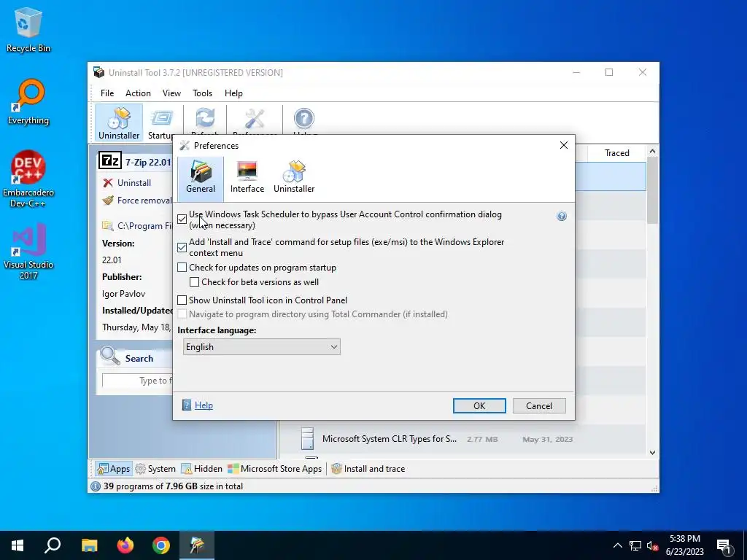
Task: Click the muted volume tray icon
Action: (x=653, y=545)
